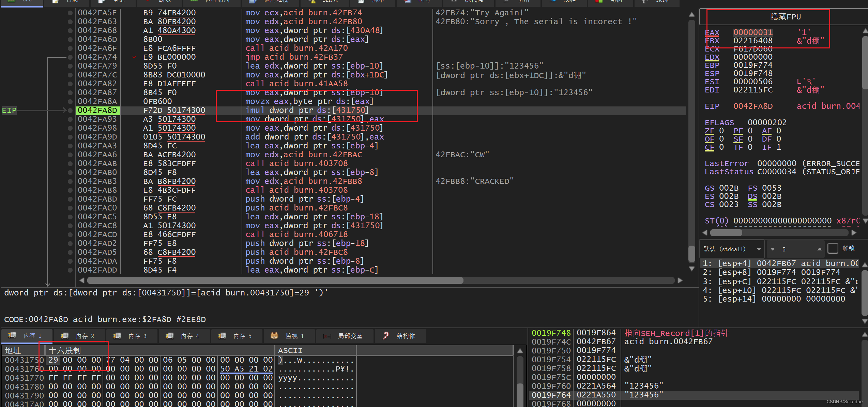Click the LastError value 00000000

[777, 163]
